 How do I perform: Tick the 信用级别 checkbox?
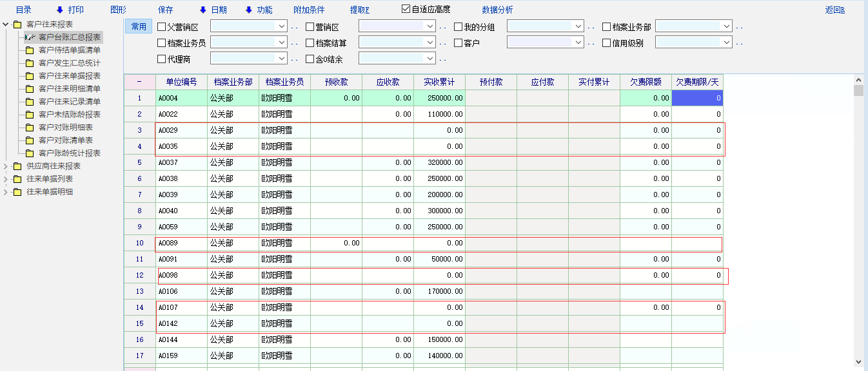[606, 43]
